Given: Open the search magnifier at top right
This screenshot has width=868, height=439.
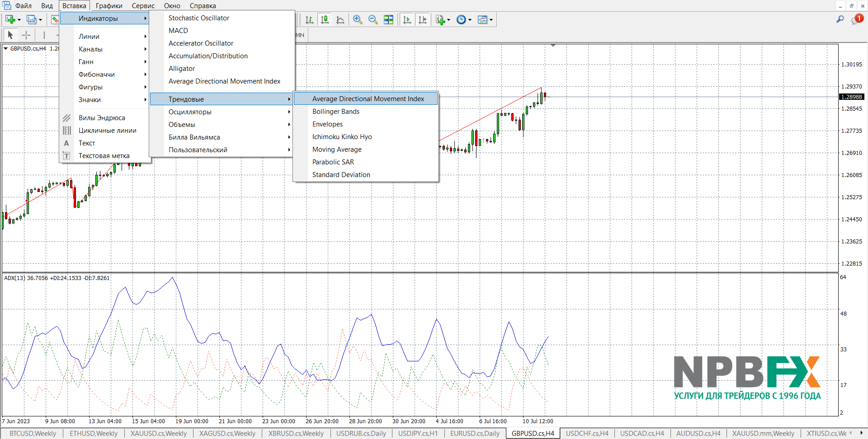Looking at the screenshot, I should 840,19.
